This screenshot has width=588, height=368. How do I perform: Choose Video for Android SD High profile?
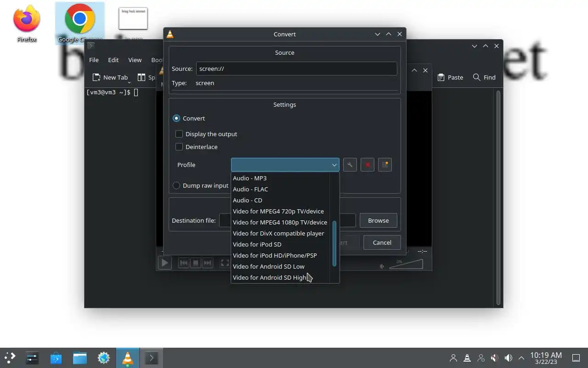point(281,277)
